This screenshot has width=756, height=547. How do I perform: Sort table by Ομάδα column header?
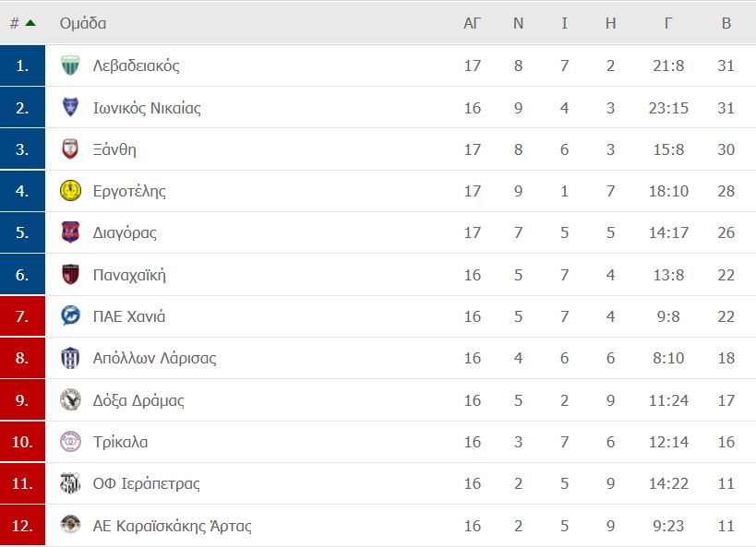point(83,23)
